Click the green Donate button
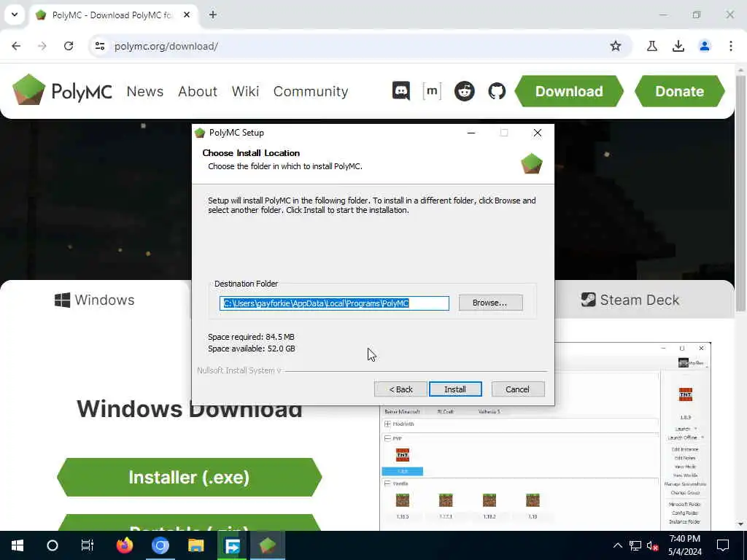The image size is (747, 560). click(x=679, y=91)
